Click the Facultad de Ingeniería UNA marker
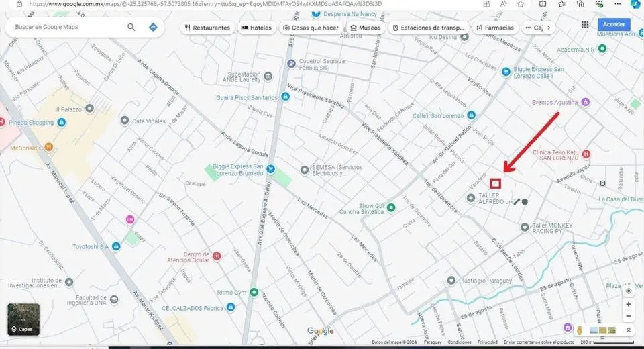Viewport: 644px width, 349px height. click(x=114, y=300)
